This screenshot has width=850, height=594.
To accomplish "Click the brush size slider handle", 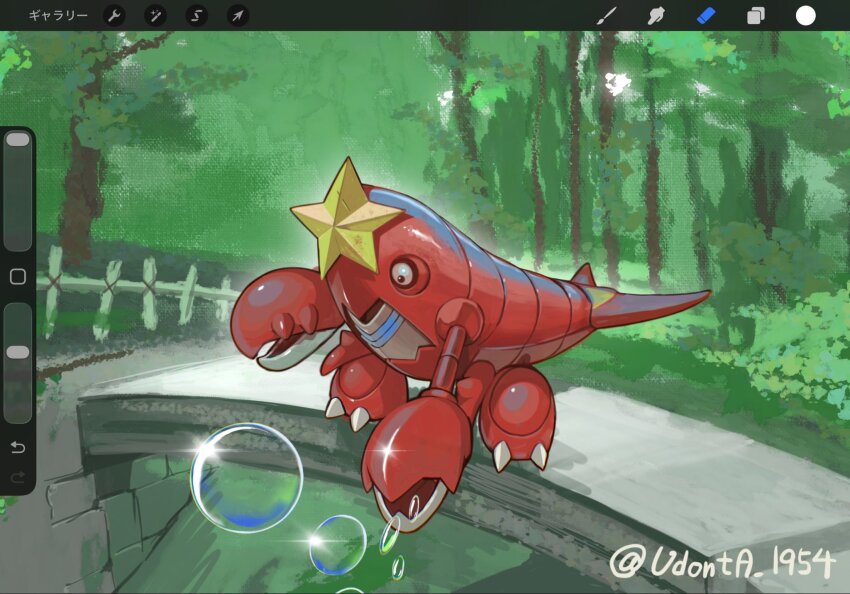I will click(x=18, y=141).
